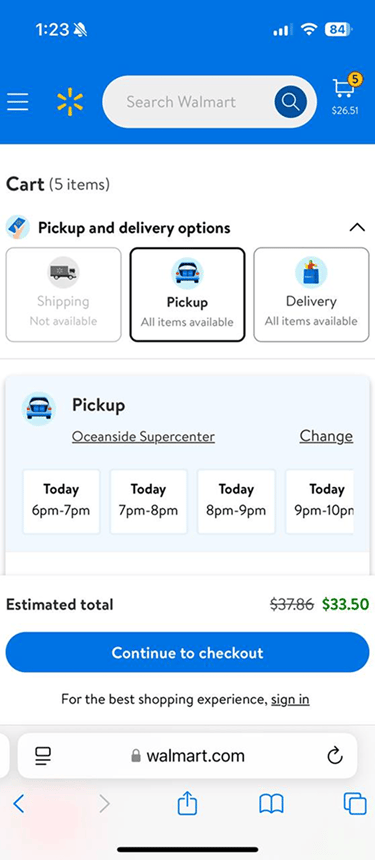Focus the Search Walmart field
Image resolution: width=375 pixels, height=860 pixels.
(186, 102)
